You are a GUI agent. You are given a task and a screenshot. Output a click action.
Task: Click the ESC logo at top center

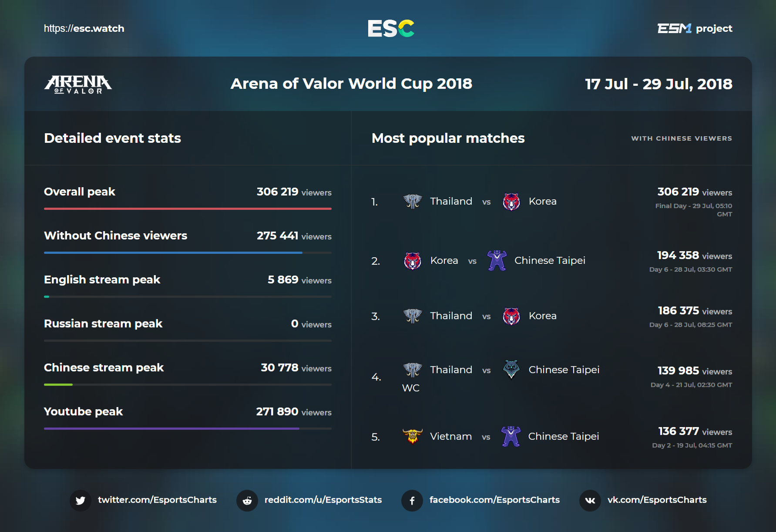(x=391, y=29)
